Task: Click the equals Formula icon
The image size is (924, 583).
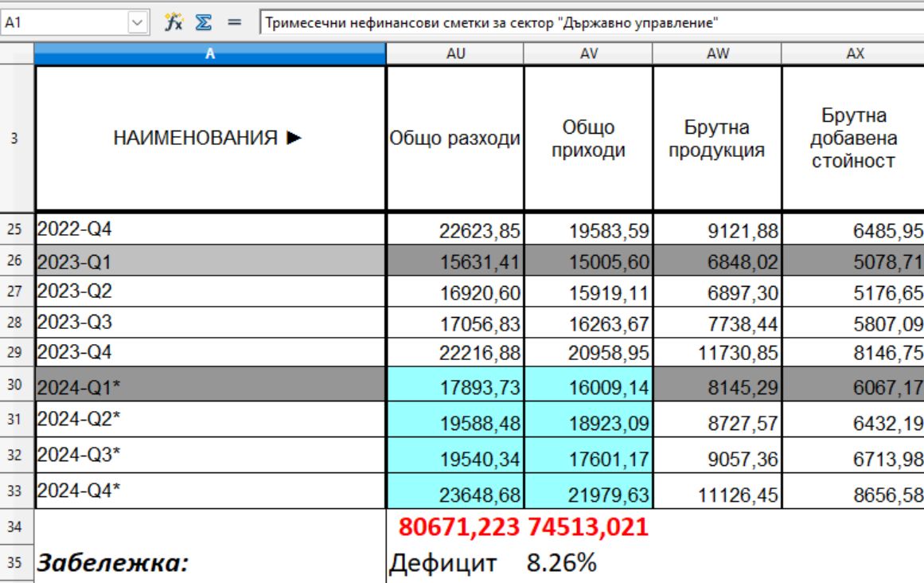Action: tap(234, 22)
